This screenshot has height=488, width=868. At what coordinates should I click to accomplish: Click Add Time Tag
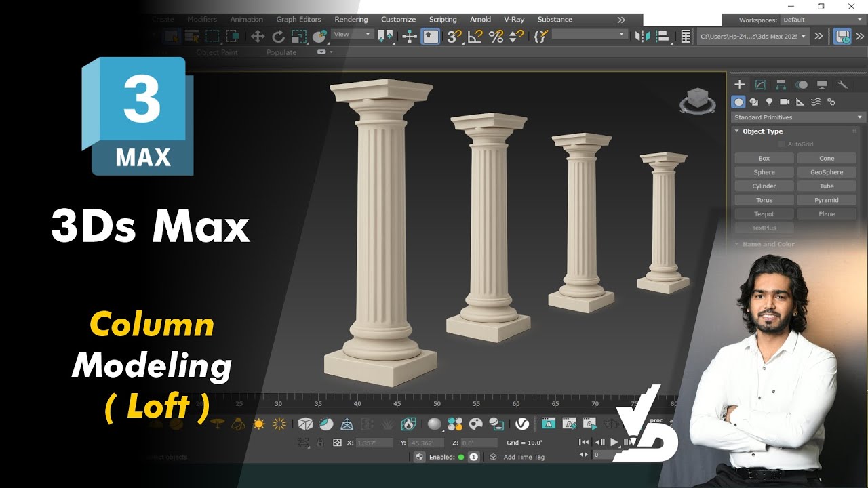tap(524, 457)
